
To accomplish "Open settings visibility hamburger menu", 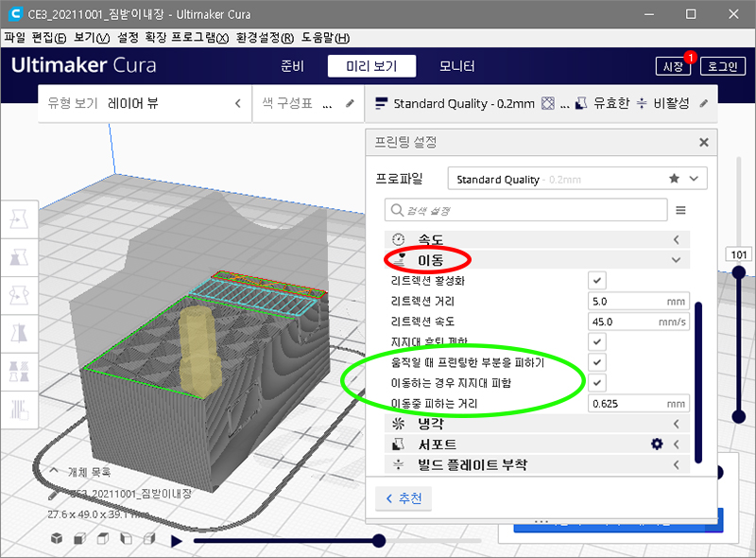I will [680, 211].
